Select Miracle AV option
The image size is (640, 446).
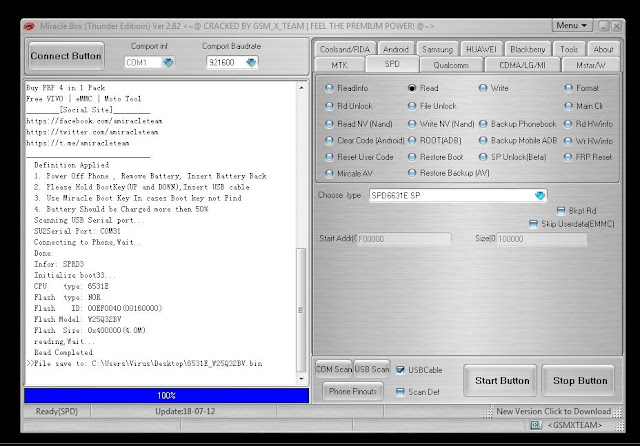pos(349,173)
